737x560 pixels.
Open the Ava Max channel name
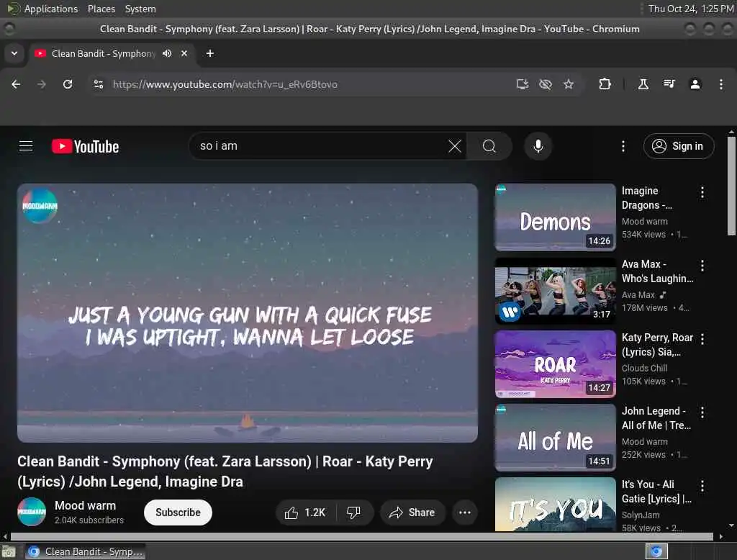coord(638,295)
